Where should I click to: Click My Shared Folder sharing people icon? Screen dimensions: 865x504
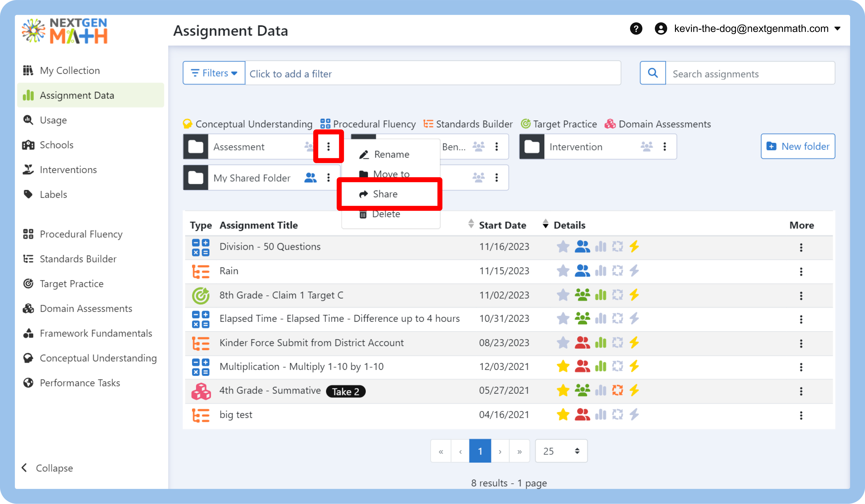coord(310,178)
